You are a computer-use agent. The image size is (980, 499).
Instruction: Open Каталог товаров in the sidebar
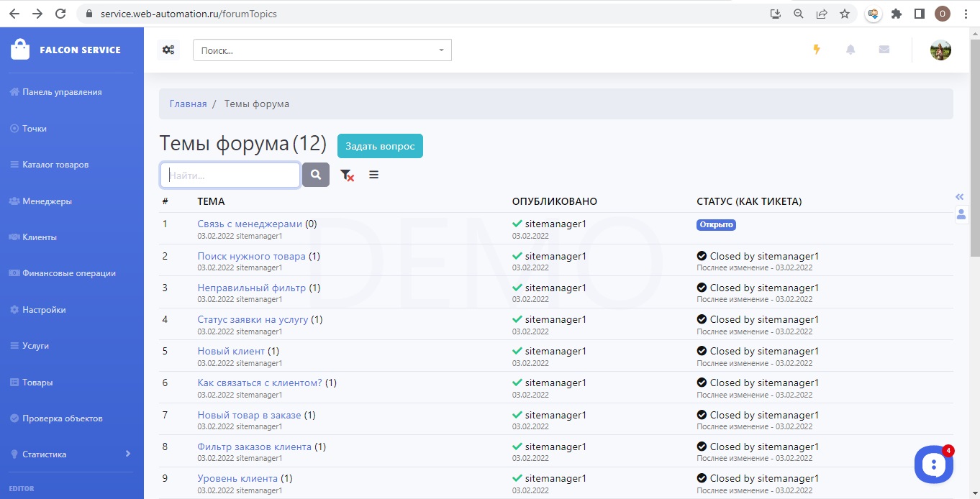tap(55, 165)
